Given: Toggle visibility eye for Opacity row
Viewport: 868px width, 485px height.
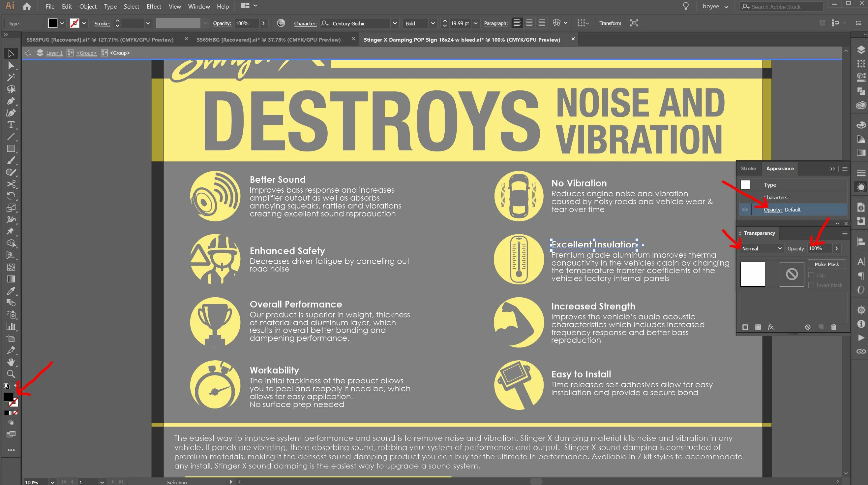Looking at the screenshot, I should click(x=745, y=210).
